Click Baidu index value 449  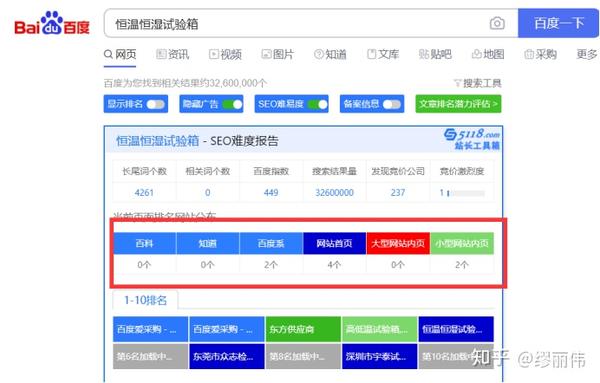(271, 192)
